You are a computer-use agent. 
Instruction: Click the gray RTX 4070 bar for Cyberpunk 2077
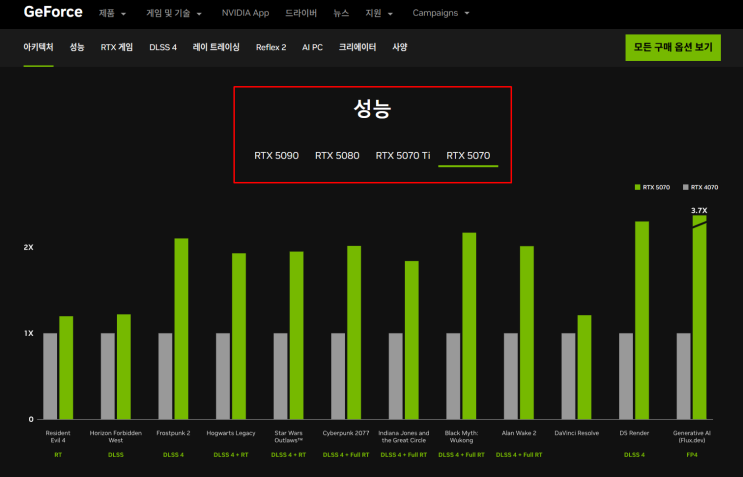point(338,376)
